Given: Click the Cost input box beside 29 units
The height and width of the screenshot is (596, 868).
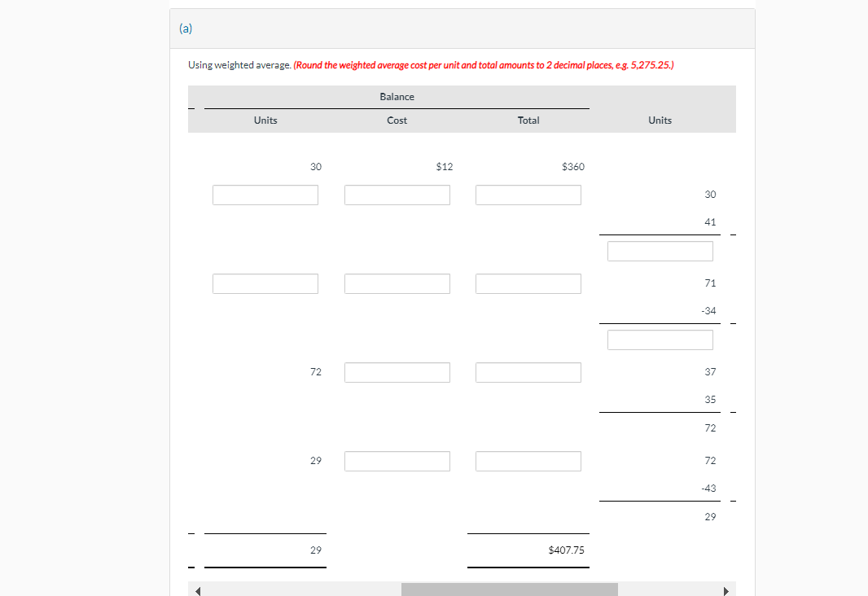Looking at the screenshot, I should pyautogui.click(x=397, y=461).
